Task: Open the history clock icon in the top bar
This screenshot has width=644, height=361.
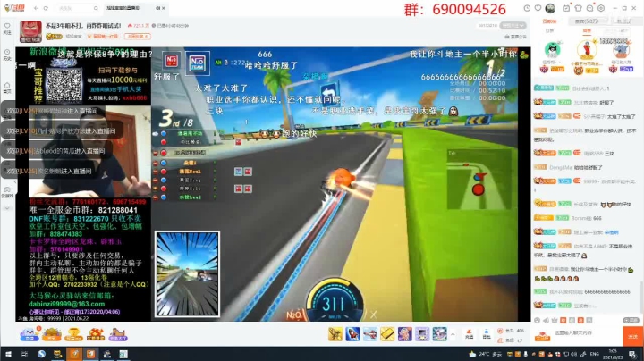Action: (x=527, y=8)
